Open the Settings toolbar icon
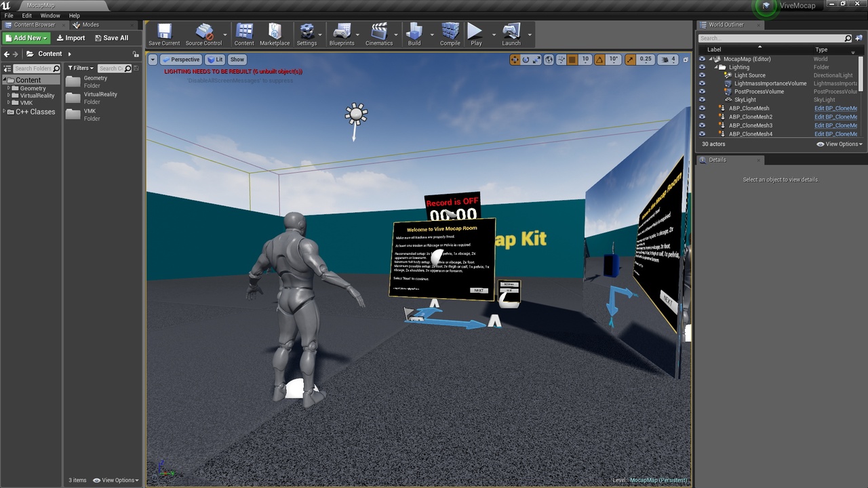The width and height of the screenshot is (868, 488). click(x=307, y=35)
